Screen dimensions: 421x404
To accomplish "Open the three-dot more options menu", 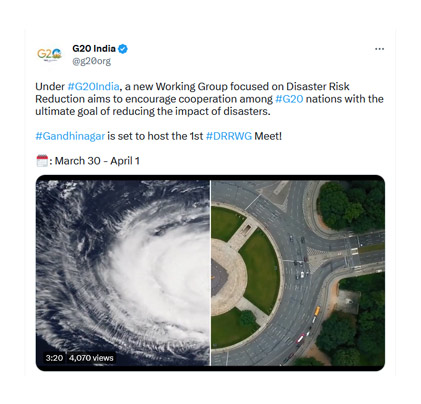I will point(379,49).
